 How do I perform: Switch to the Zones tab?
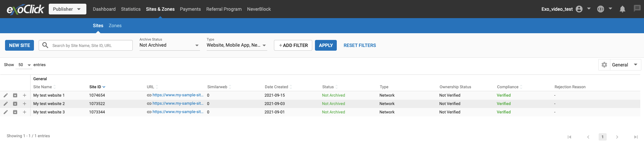pyautogui.click(x=115, y=26)
